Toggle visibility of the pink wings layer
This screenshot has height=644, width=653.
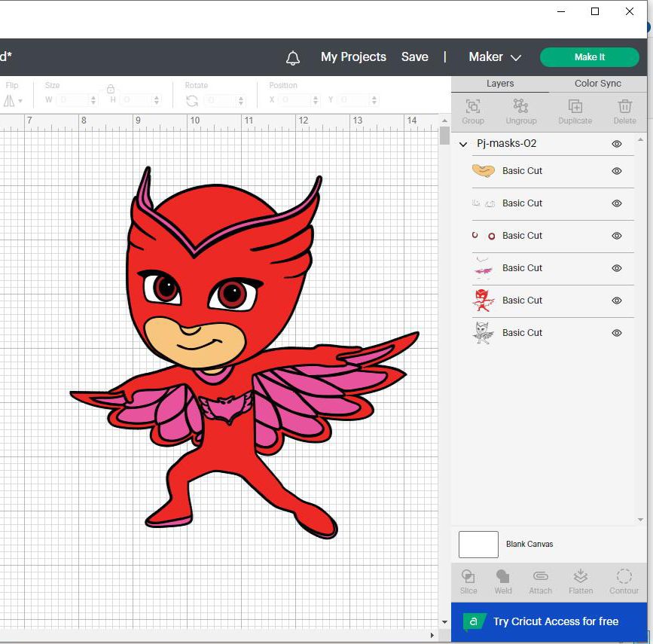pyautogui.click(x=617, y=268)
